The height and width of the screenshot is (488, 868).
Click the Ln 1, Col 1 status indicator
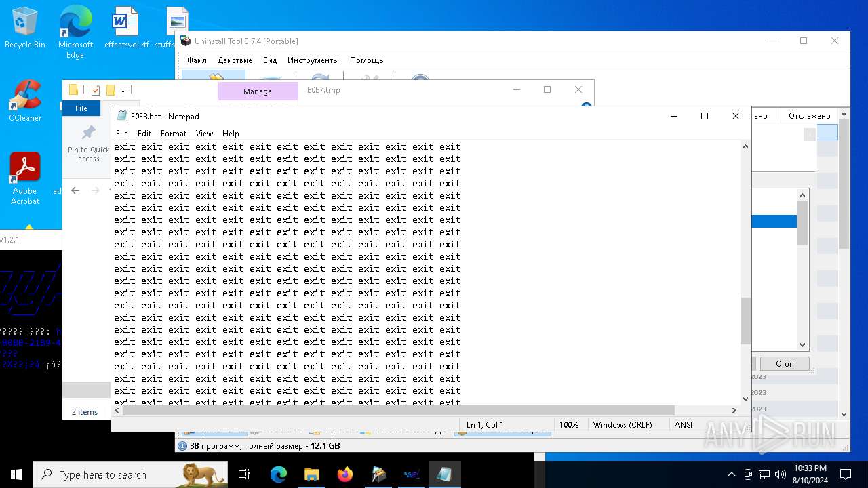click(485, 425)
